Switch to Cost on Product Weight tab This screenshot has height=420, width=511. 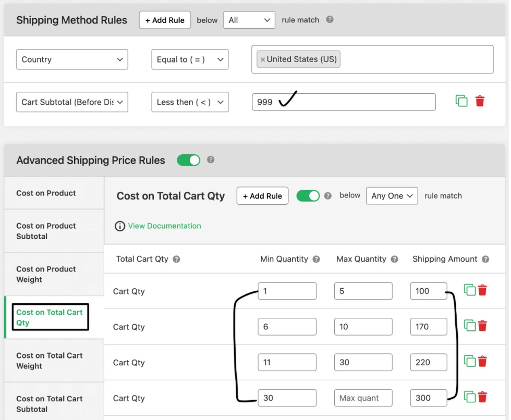point(54,274)
